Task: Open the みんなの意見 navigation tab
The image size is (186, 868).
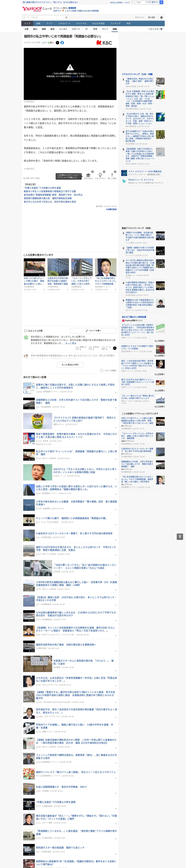Action: click(99, 24)
